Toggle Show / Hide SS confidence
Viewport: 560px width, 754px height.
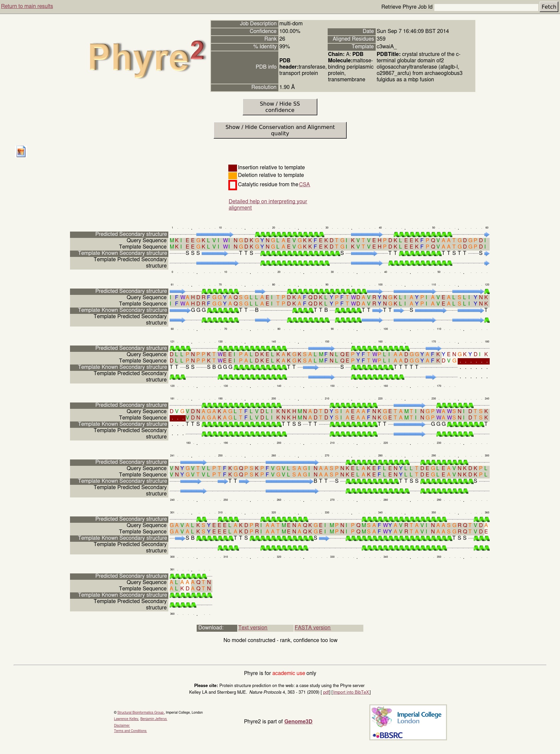[x=280, y=107]
